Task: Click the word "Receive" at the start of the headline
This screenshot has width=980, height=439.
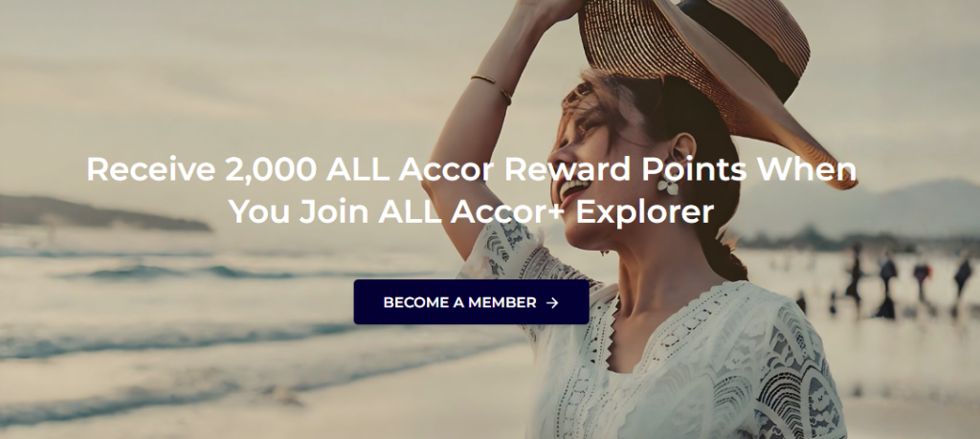Action: pyautogui.click(x=151, y=170)
